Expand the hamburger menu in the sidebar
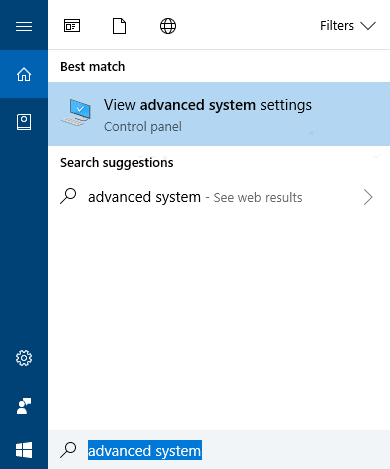Viewport: 390px width, 469px height. [24, 26]
